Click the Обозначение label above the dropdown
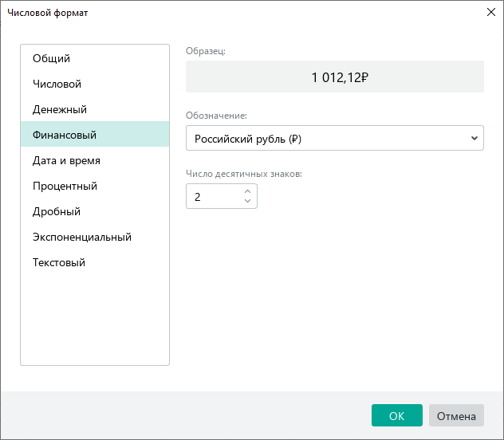Screen dimensions: 504x440 tap(216, 115)
